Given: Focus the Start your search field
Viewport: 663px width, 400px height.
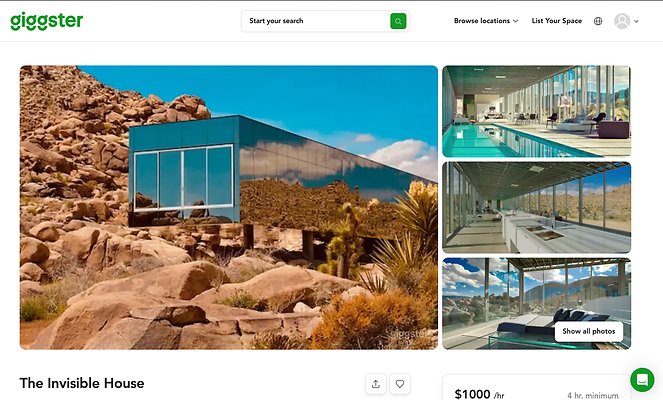Looking at the screenshot, I should [x=315, y=21].
